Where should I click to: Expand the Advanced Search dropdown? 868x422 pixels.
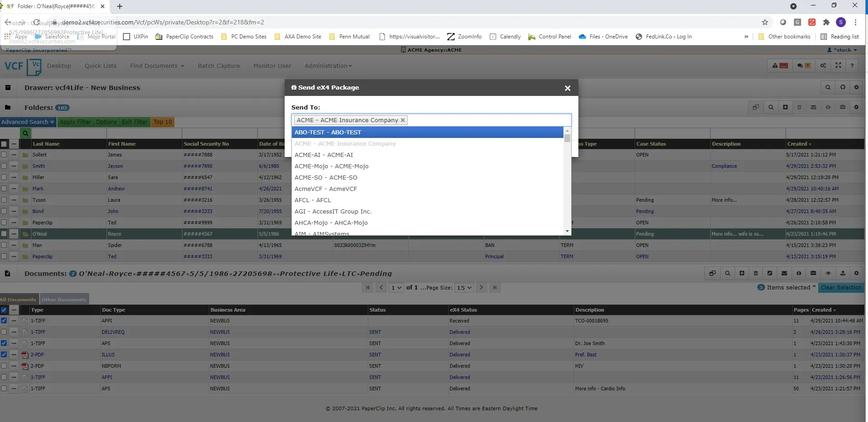coord(27,122)
